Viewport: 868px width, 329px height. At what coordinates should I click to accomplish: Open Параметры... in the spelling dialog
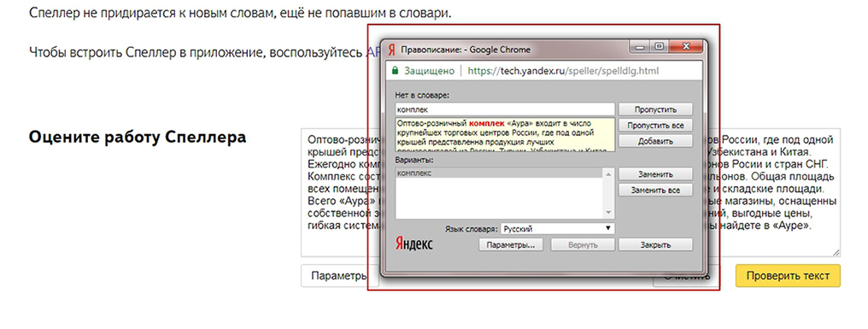[x=510, y=244]
